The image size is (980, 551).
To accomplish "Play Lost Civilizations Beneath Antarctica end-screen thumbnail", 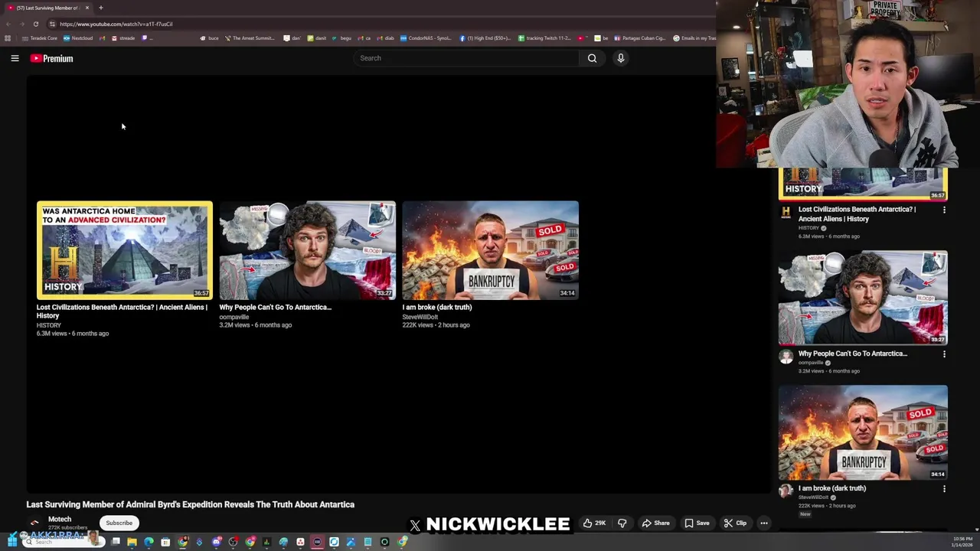I will [125, 250].
